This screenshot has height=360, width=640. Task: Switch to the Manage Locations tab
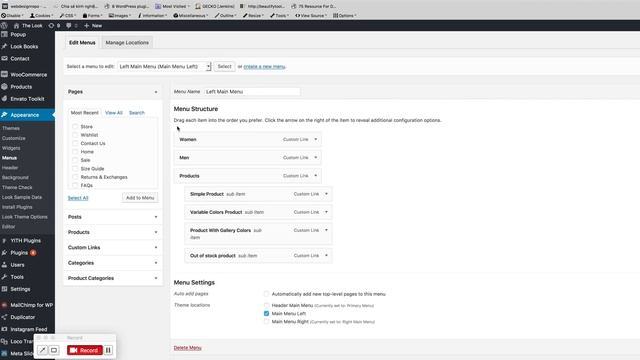click(x=127, y=42)
